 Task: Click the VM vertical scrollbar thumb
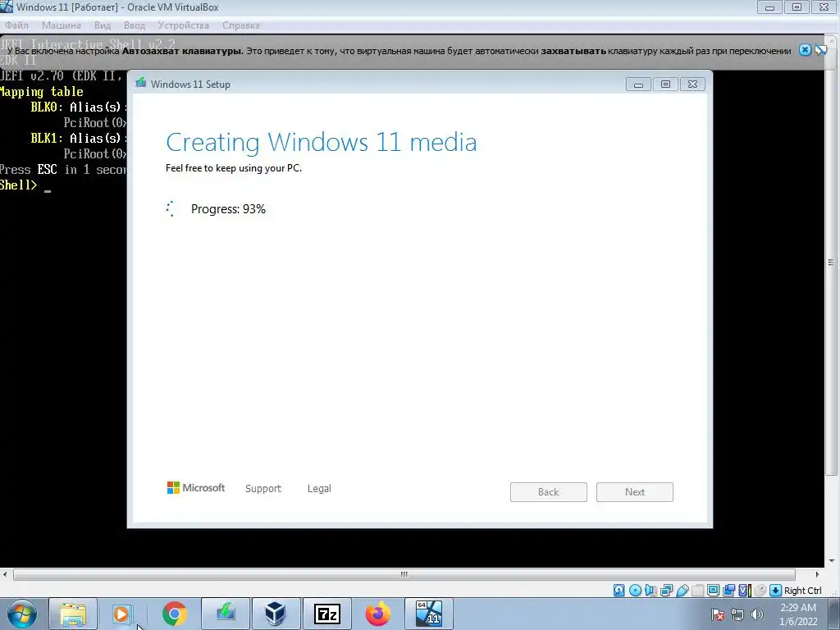(x=831, y=262)
